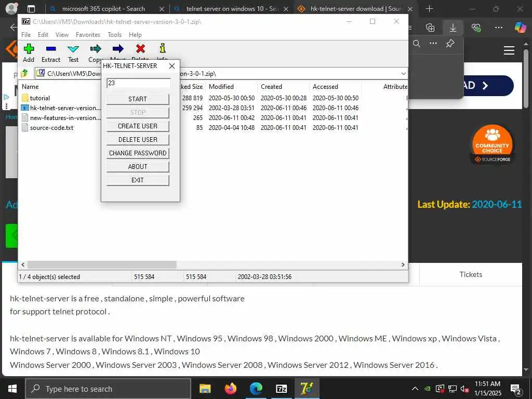The height and width of the screenshot is (399, 532).
Task: Select the tutorial folder
Action: tap(39, 98)
